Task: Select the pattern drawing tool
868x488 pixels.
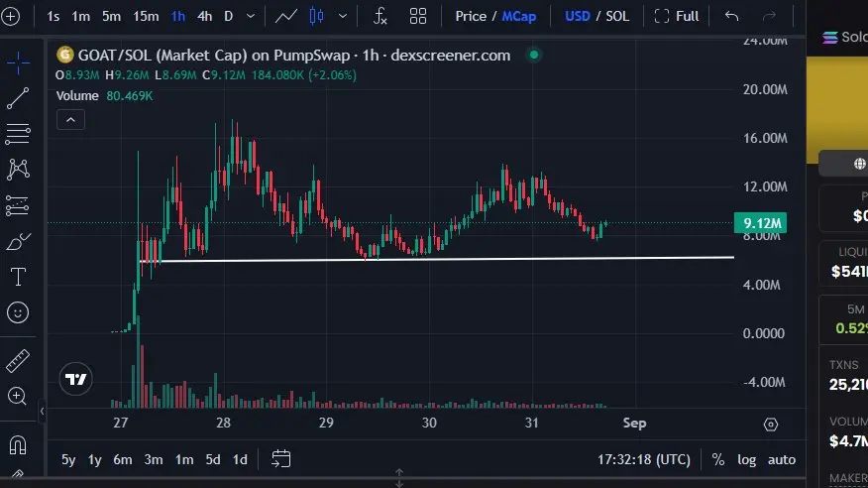Action: tap(18, 170)
